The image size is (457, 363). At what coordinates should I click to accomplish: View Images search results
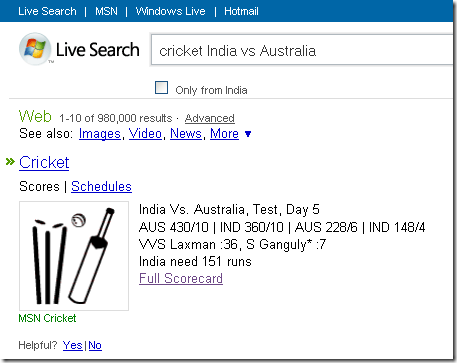[x=100, y=134]
